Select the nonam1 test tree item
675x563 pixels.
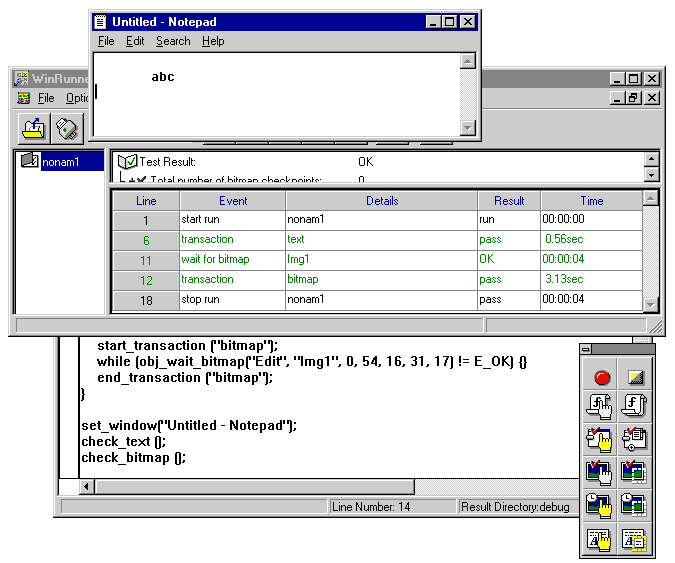point(60,161)
